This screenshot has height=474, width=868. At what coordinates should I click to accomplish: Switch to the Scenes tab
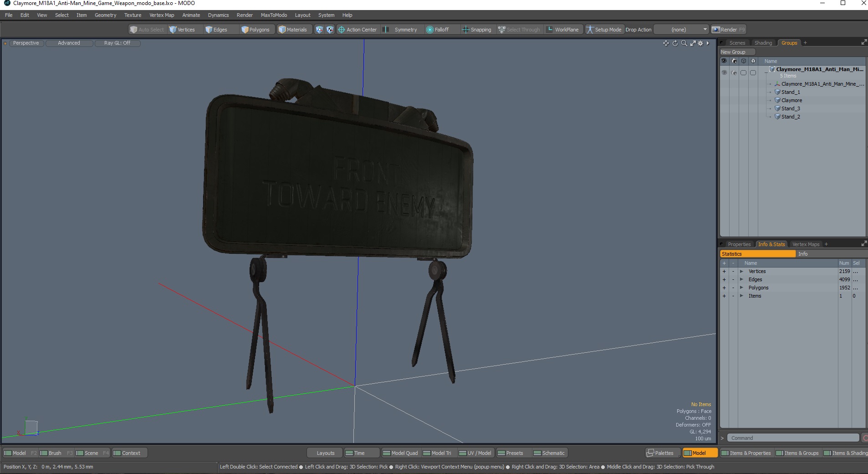(737, 43)
